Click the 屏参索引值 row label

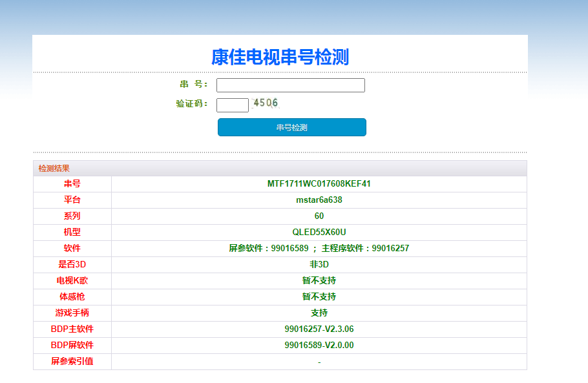[72, 361]
